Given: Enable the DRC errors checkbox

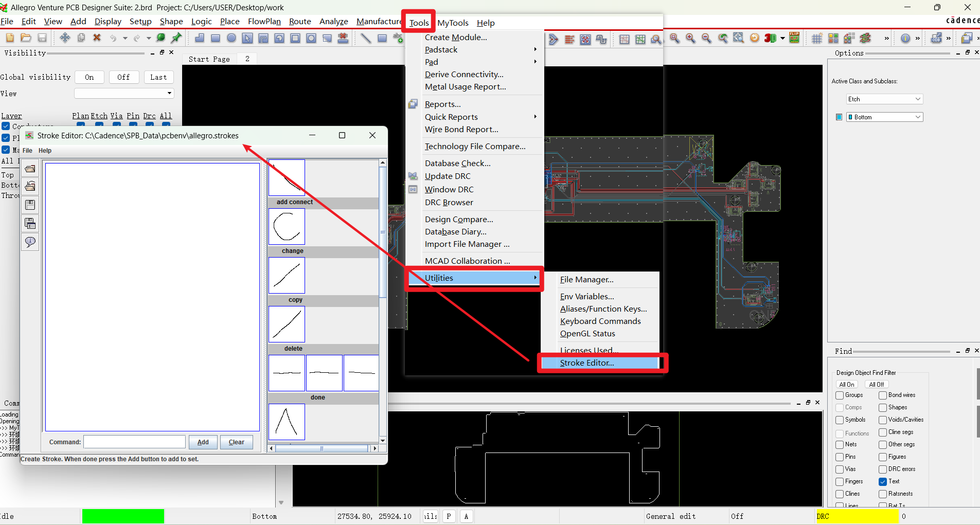Looking at the screenshot, I should click(883, 469).
